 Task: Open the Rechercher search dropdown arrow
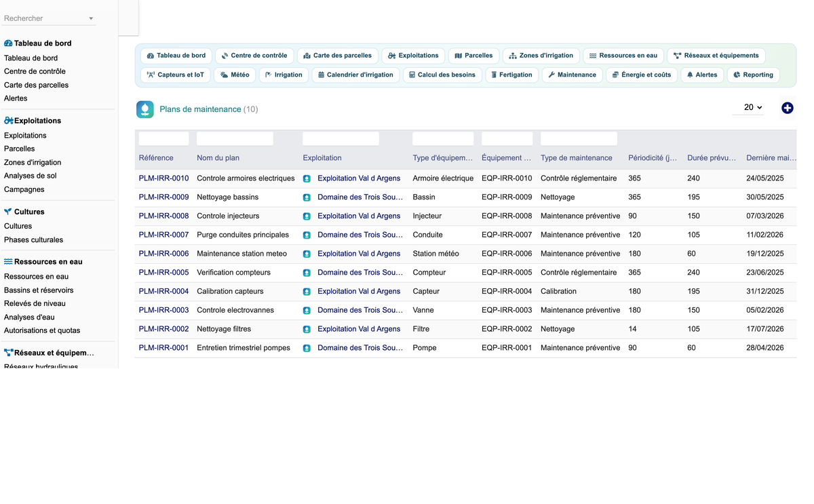pos(92,18)
